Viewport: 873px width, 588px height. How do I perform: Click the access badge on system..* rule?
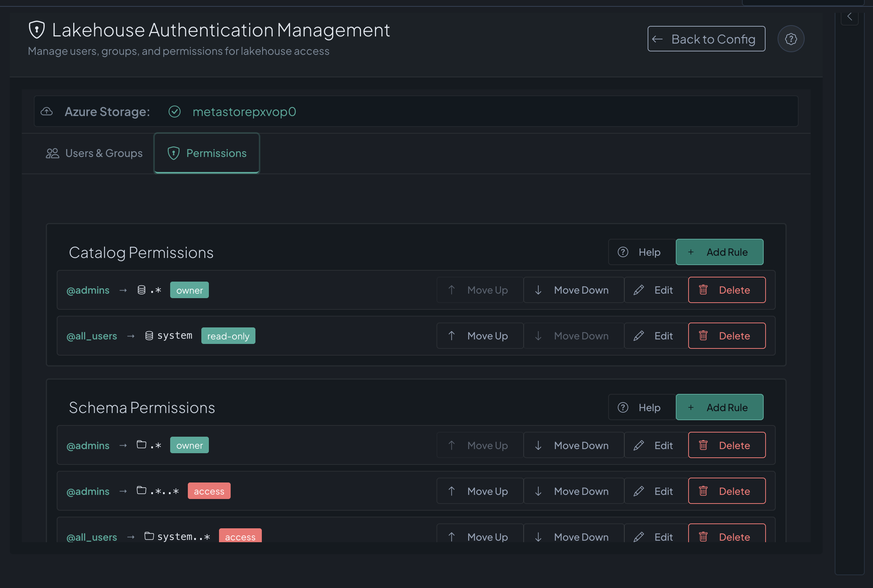(240, 535)
